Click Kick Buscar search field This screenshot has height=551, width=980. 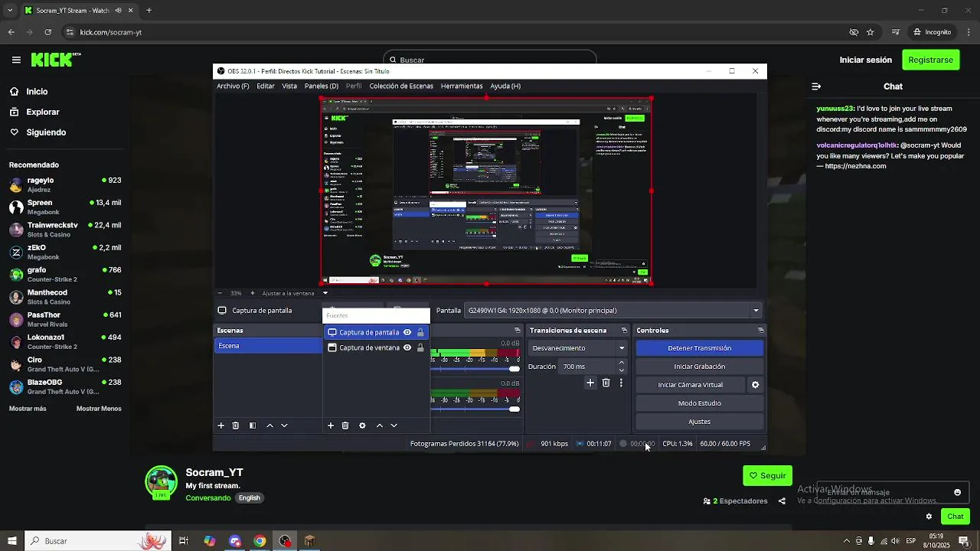tap(490, 60)
